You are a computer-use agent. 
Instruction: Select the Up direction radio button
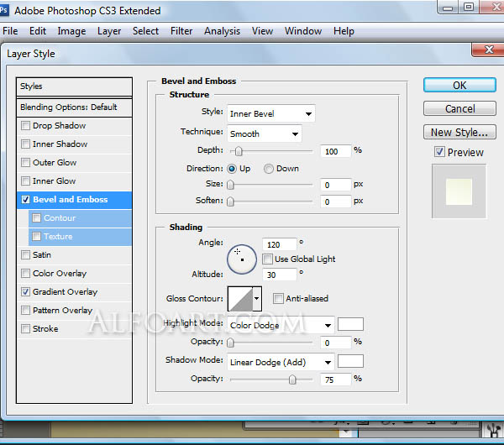tap(232, 169)
